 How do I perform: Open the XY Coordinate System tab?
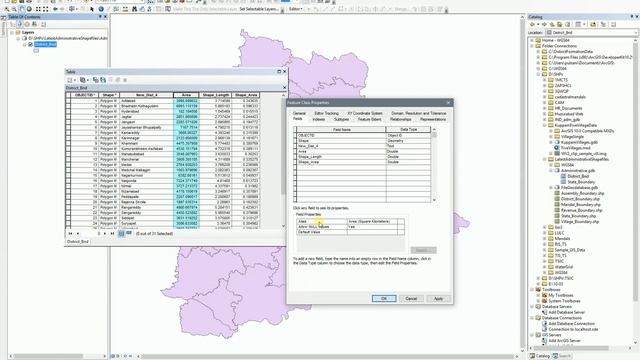(x=365, y=113)
